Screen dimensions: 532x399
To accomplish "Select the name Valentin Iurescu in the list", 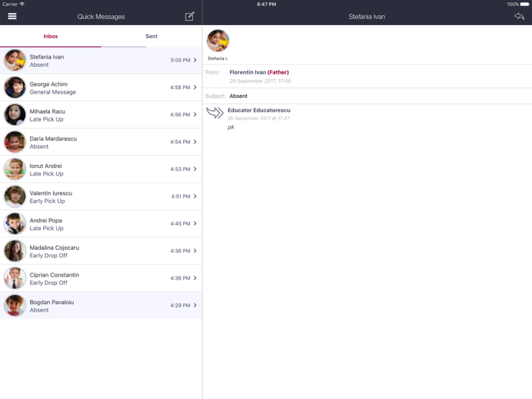I will point(51,193).
